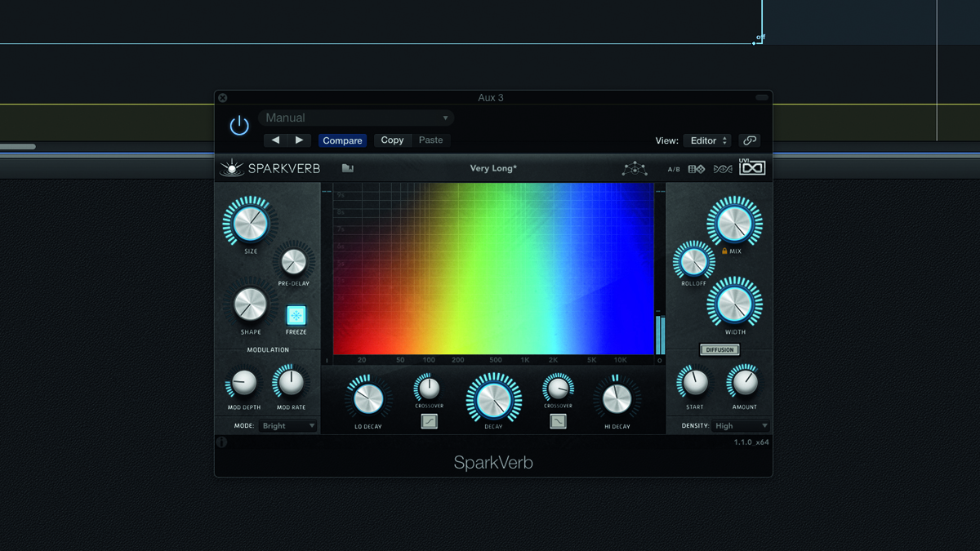Click the output level meter
The image size is (980, 551).
660,333
